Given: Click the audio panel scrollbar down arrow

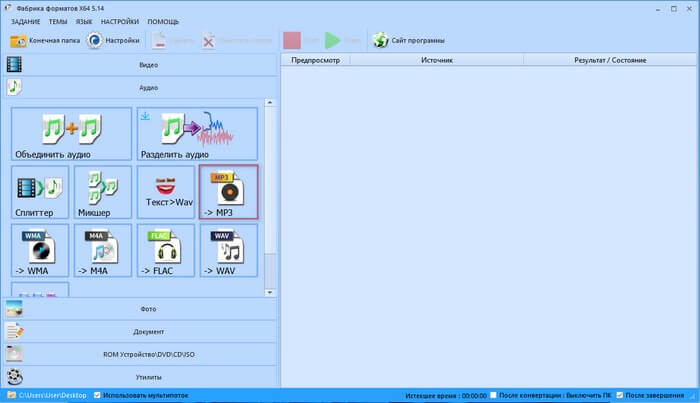Looking at the screenshot, I should coord(269,292).
